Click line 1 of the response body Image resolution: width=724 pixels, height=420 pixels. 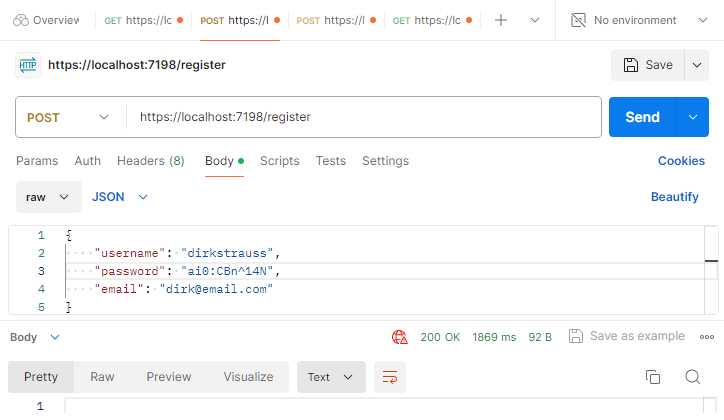pos(383,406)
